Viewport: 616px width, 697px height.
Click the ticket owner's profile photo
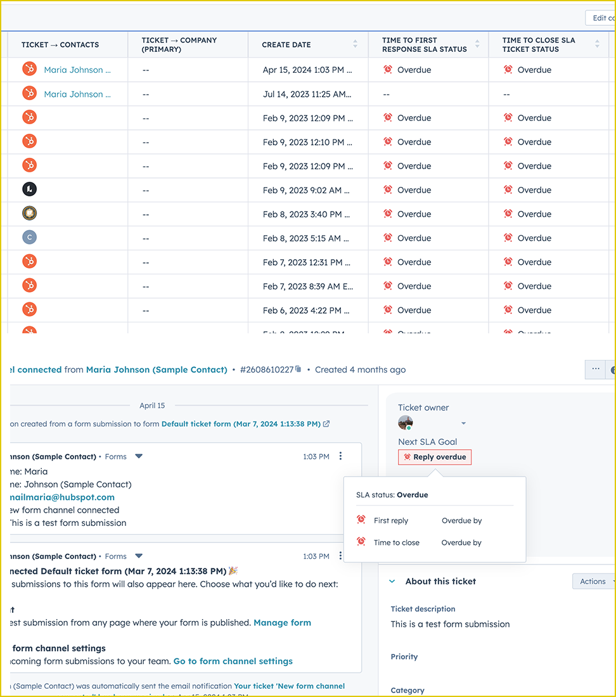[406, 423]
